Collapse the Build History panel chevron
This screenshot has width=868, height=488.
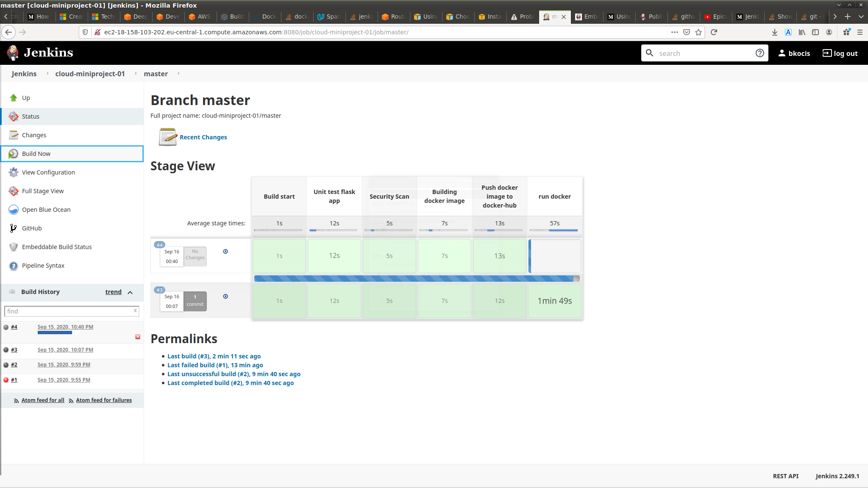[130, 292]
